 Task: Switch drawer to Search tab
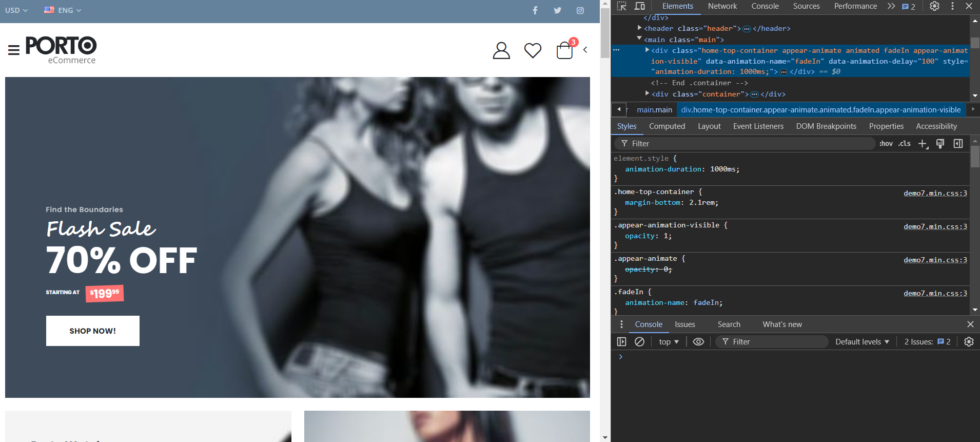click(729, 324)
